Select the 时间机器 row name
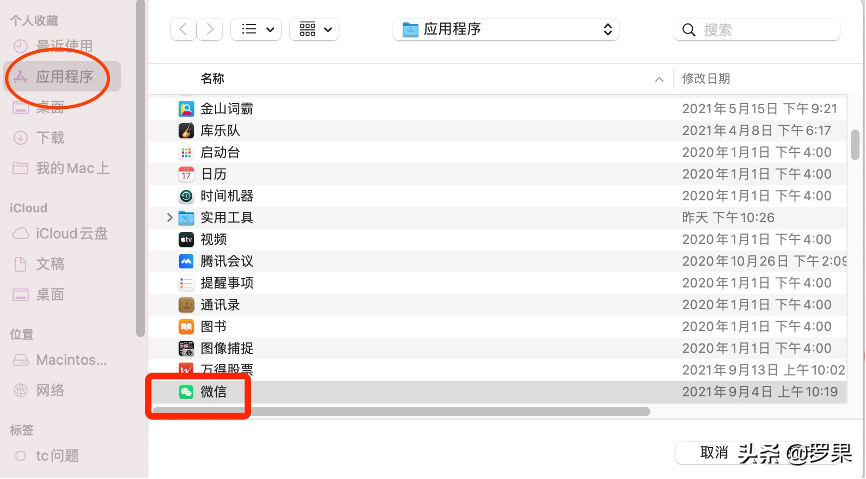This screenshot has height=479, width=866. pyautogui.click(x=226, y=196)
